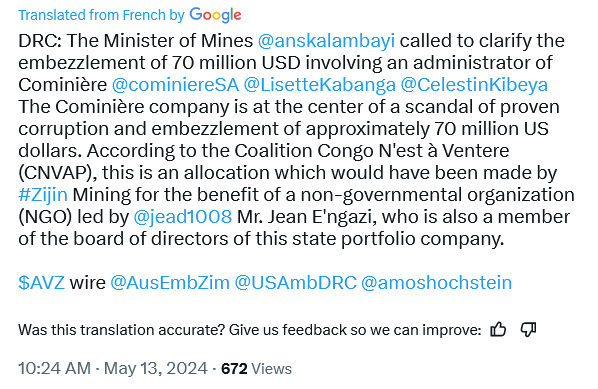
Task: Click the thumbs up feedback icon
Action: (498, 329)
